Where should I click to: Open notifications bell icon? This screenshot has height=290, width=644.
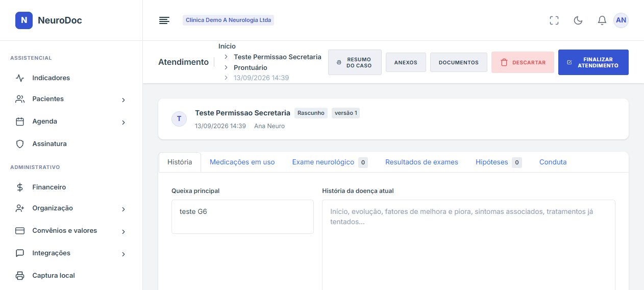click(x=602, y=20)
